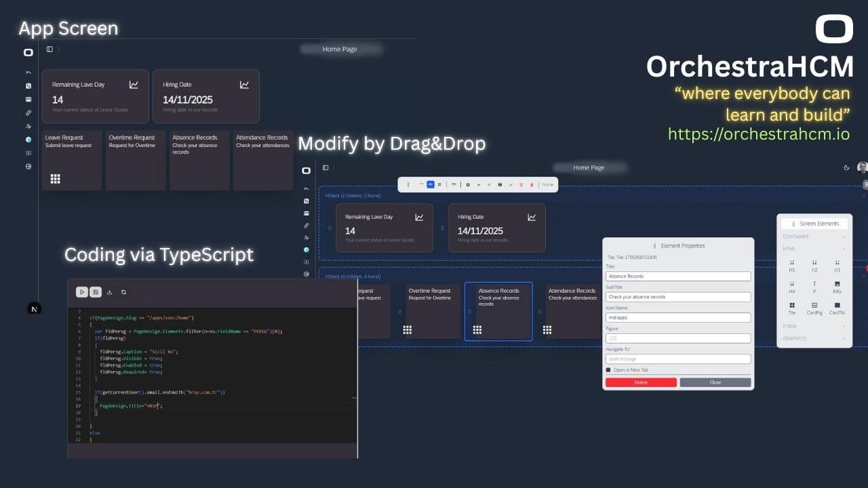Click the download icon in code editor

[110, 292]
